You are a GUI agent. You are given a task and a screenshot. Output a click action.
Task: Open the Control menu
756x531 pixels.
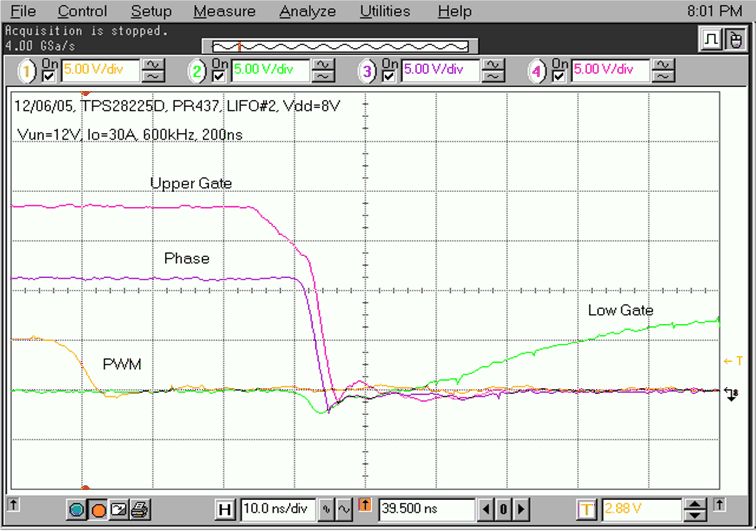[82, 11]
